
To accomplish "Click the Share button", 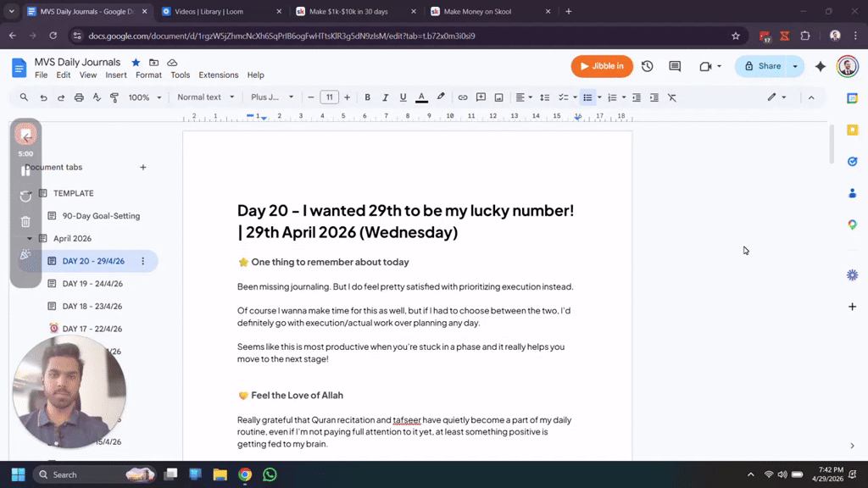I will tap(762, 66).
